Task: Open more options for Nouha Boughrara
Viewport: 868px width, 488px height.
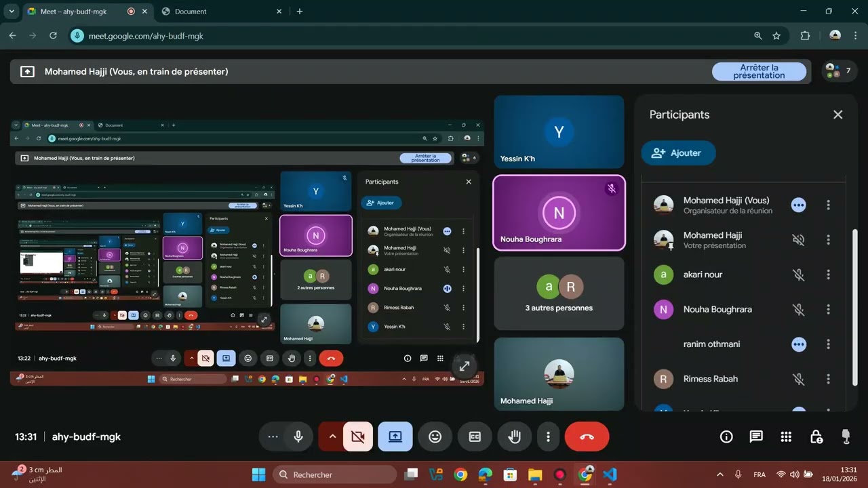Action: coord(828,309)
